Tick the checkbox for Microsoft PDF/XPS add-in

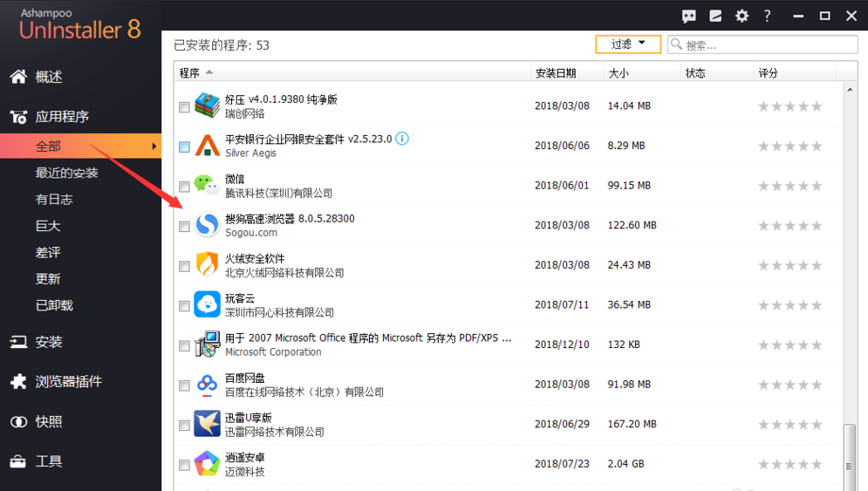pyautogui.click(x=184, y=346)
